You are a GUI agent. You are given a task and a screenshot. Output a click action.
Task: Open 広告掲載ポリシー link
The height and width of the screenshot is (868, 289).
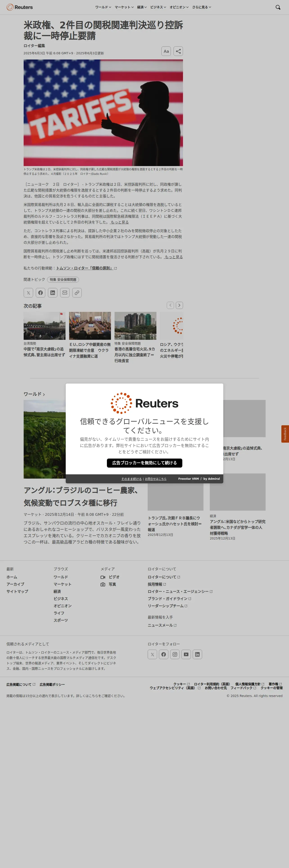tap(52, 684)
